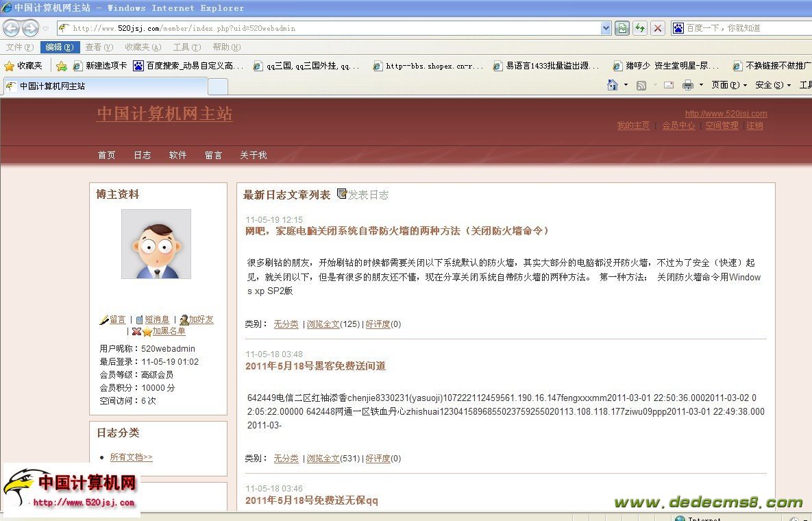Image resolution: width=812 pixels, height=521 pixels.
Task: Open the 收藏夹 favorites star button
Action: [x=23, y=66]
